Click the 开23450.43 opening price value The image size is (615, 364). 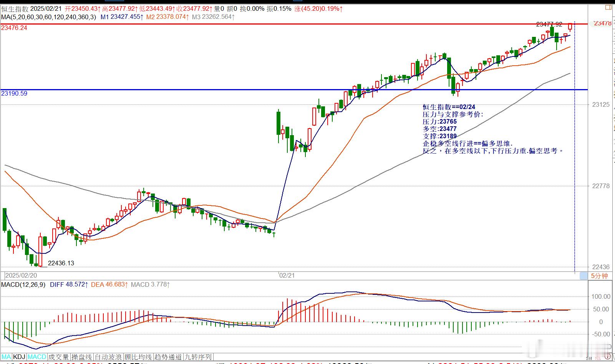point(83,8)
